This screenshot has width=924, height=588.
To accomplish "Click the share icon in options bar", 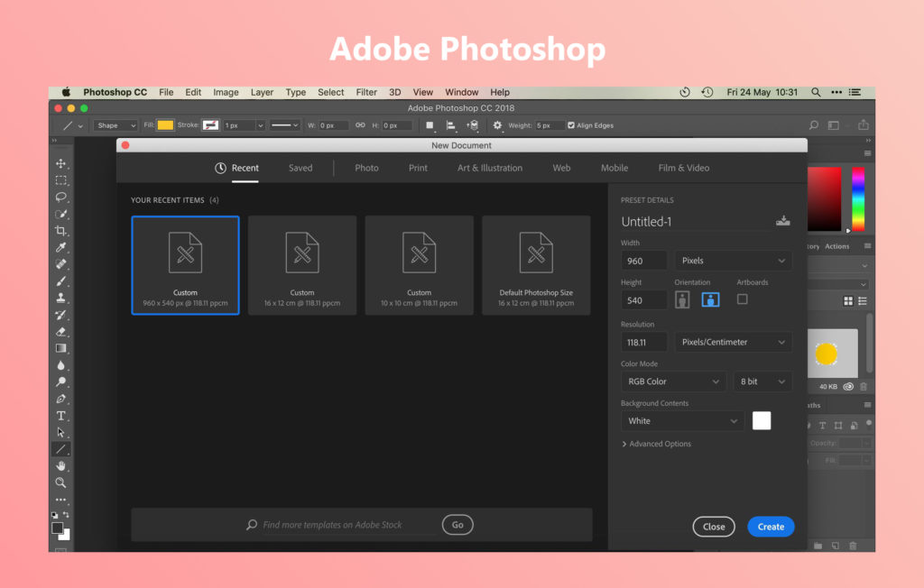I will pyautogui.click(x=864, y=125).
